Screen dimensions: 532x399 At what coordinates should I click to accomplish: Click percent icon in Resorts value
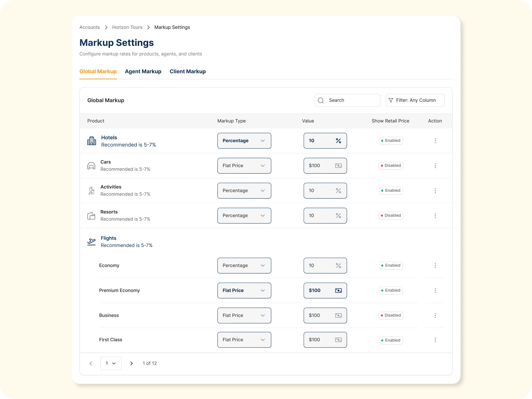click(x=338, y=216)
